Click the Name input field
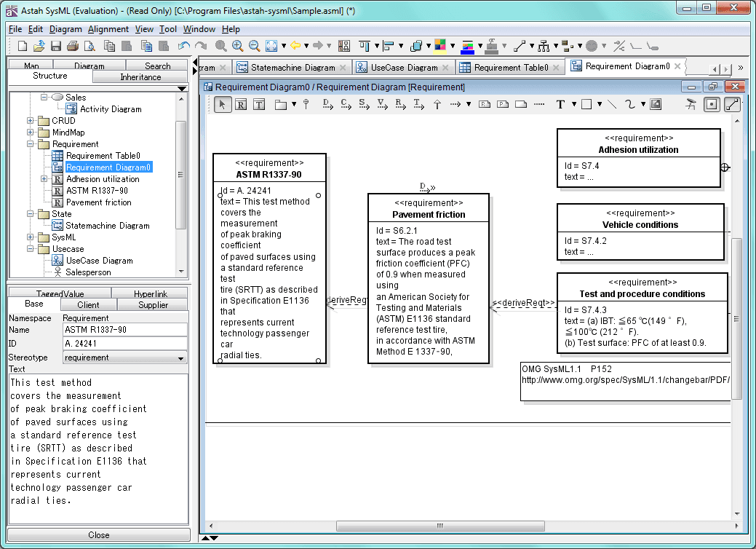The image size is (756, 549). 125,330
